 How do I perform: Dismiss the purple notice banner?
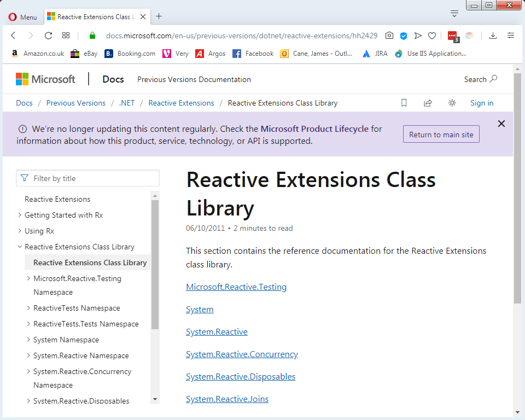click(x=501, y=124)
